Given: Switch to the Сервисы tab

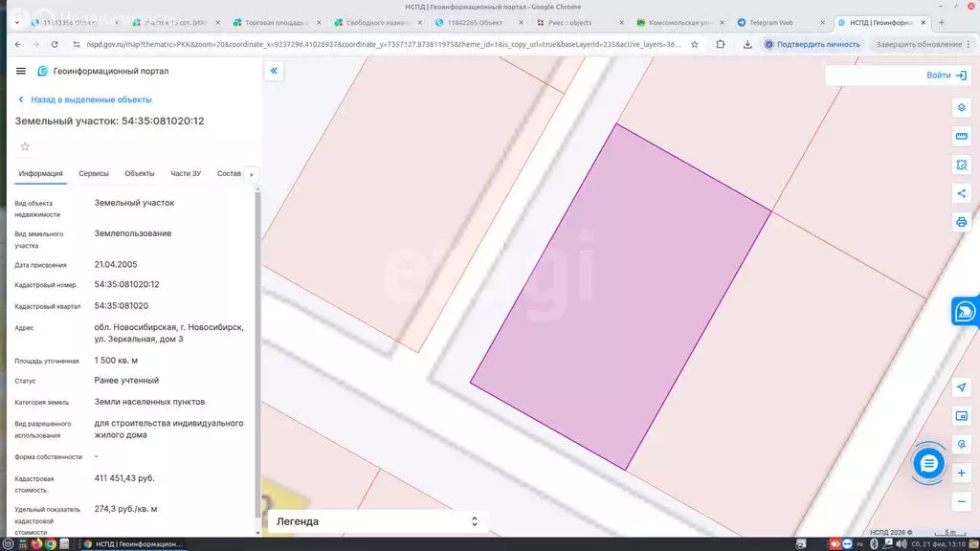Looking at the screenshot, I should (94, 173).
